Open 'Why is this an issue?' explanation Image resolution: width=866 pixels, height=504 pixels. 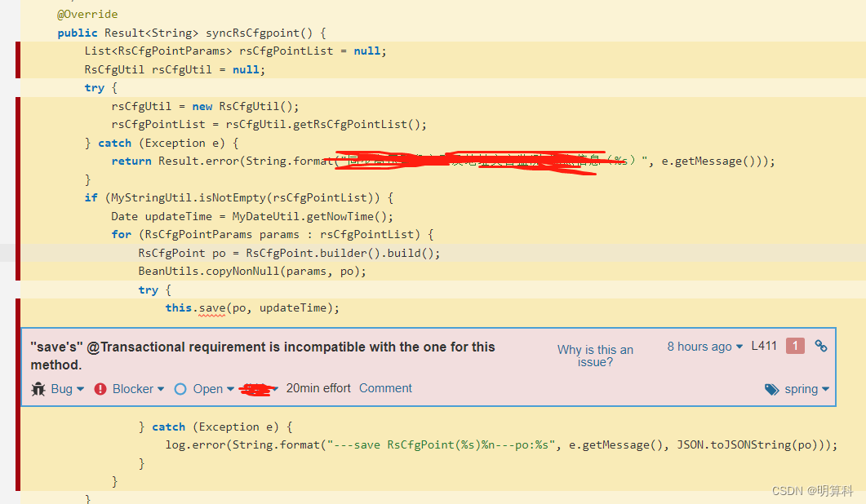pyautogui.click(x=595, y=356)
